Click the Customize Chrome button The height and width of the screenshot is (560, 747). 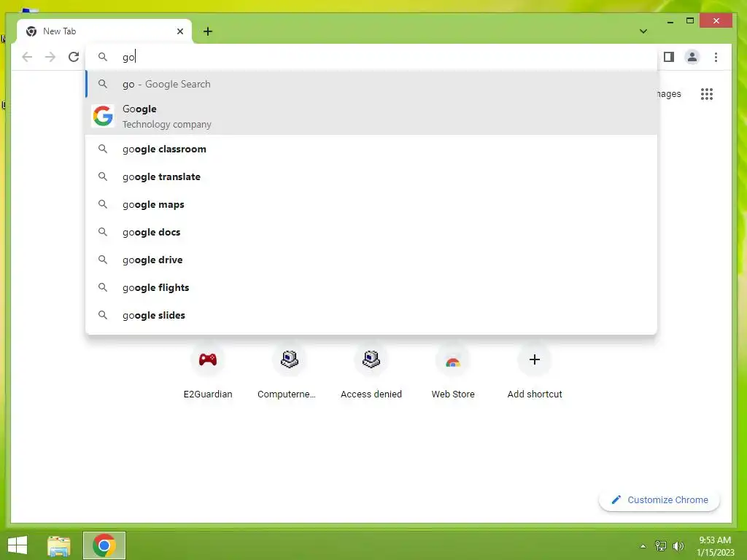659,500
